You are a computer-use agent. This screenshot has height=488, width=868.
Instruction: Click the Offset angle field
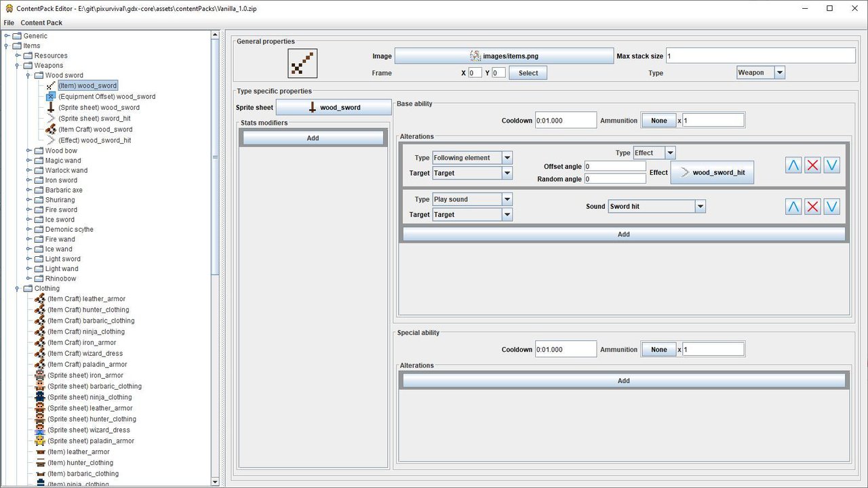tap(615, 166)
